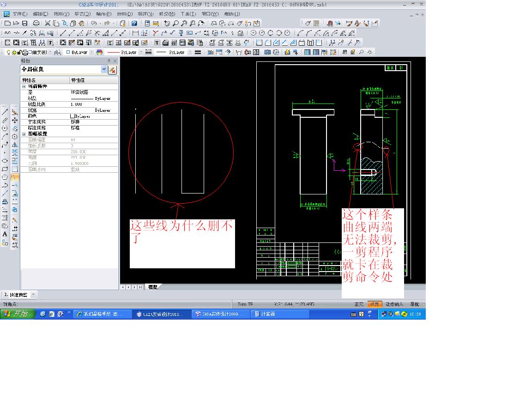The image size is (532, 399).
Task: Select the Text 'A' tool
Action: pos(5,234)
